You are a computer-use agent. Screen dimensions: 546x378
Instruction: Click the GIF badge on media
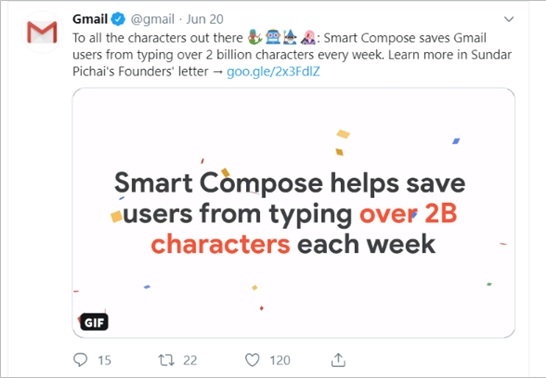[x=94, y=322]
